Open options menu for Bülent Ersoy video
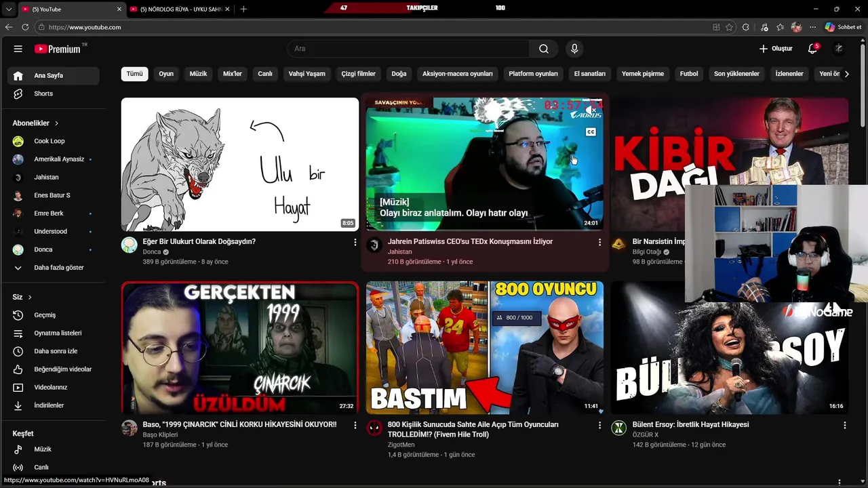 pyautogui.click(x=844, y=425)
